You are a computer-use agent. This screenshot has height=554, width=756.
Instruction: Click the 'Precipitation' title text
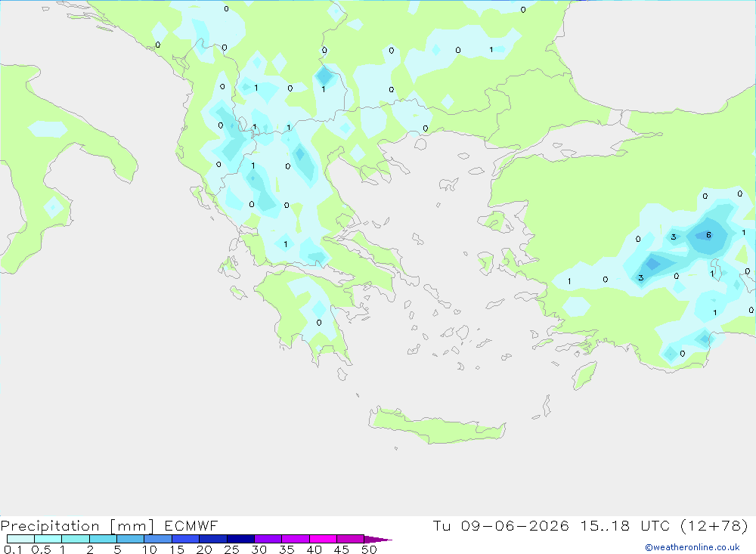(x=50, y=526)
